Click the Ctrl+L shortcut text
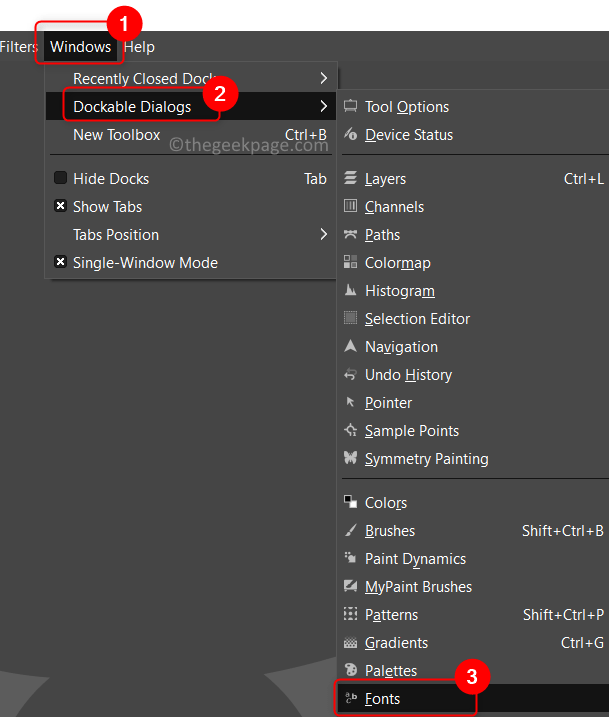 tap(583, 178)
